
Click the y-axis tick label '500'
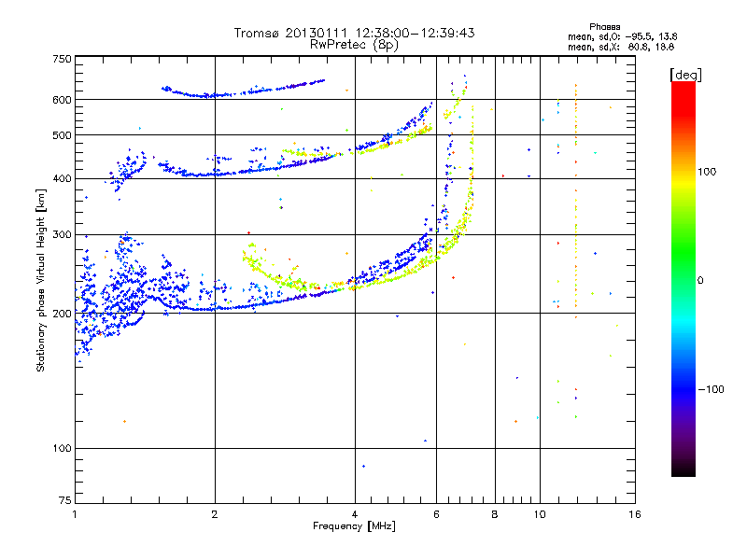point(62,135)
